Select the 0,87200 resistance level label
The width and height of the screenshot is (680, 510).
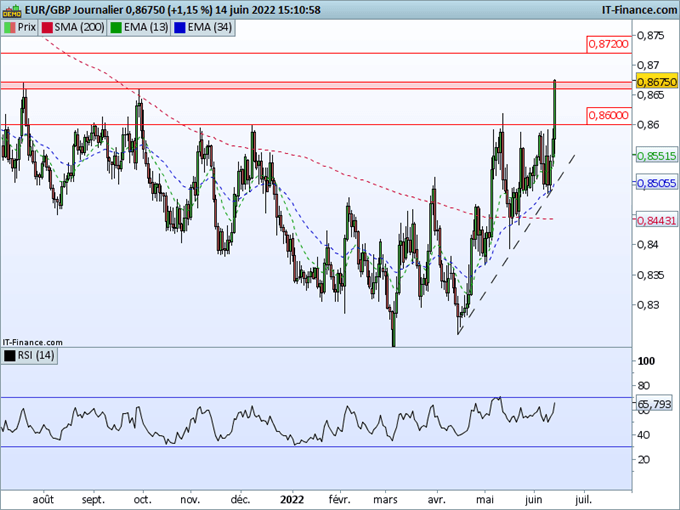tap(608, 44)
